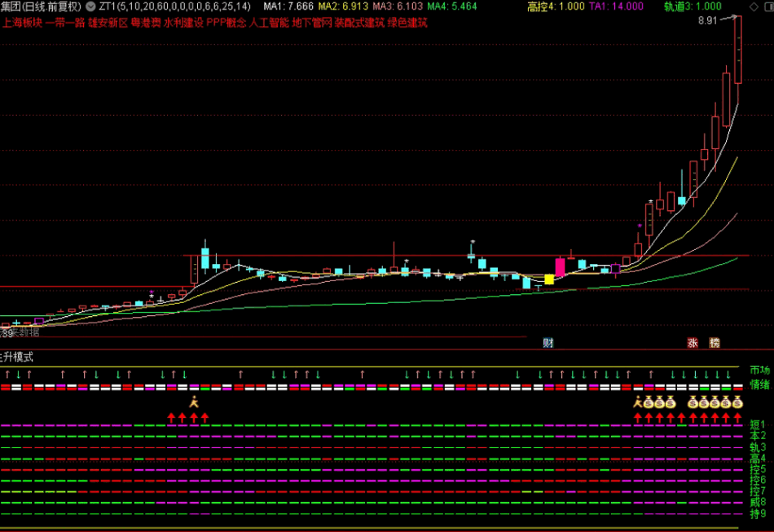Click the 8.91 high price label
The width and height of the screenshot is (774, 532).
tap(707, 20)
